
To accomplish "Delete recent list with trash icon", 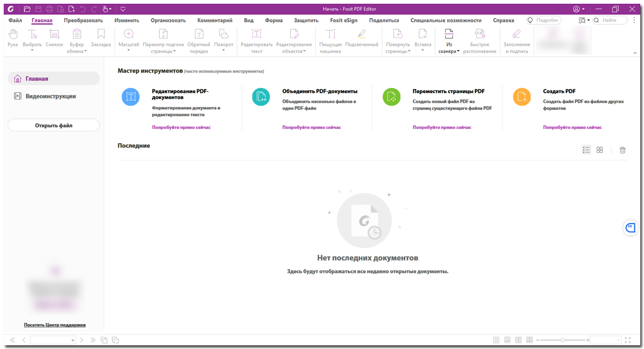I will (x=622, y=150).
